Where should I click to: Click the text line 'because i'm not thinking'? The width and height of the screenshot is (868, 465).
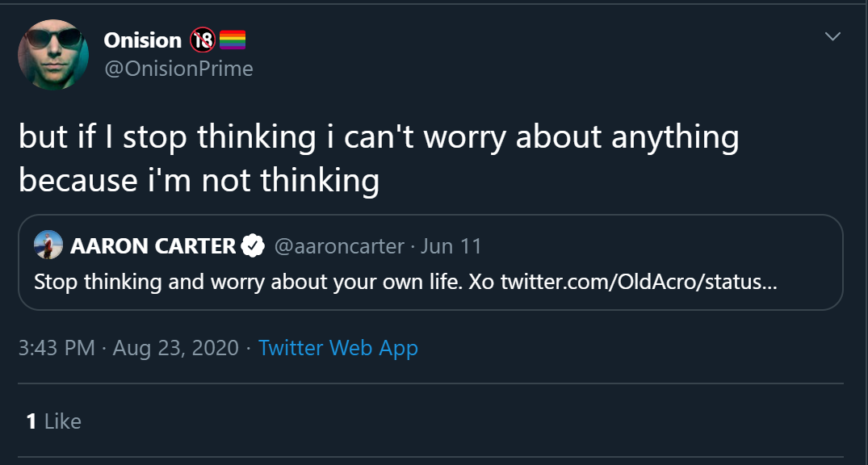click(199, 181)
